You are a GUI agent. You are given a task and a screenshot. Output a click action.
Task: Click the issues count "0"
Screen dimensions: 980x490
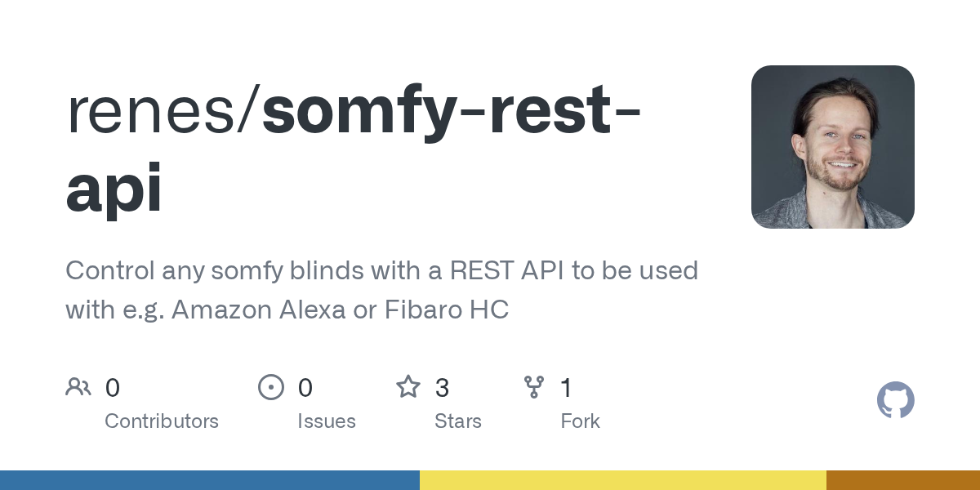point(305,387)
